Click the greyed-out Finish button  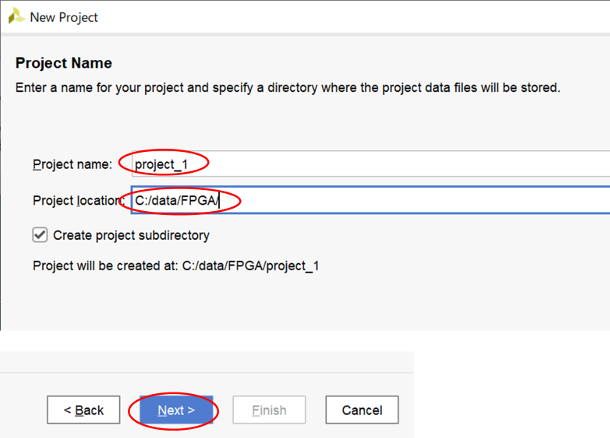click(269, 410)
